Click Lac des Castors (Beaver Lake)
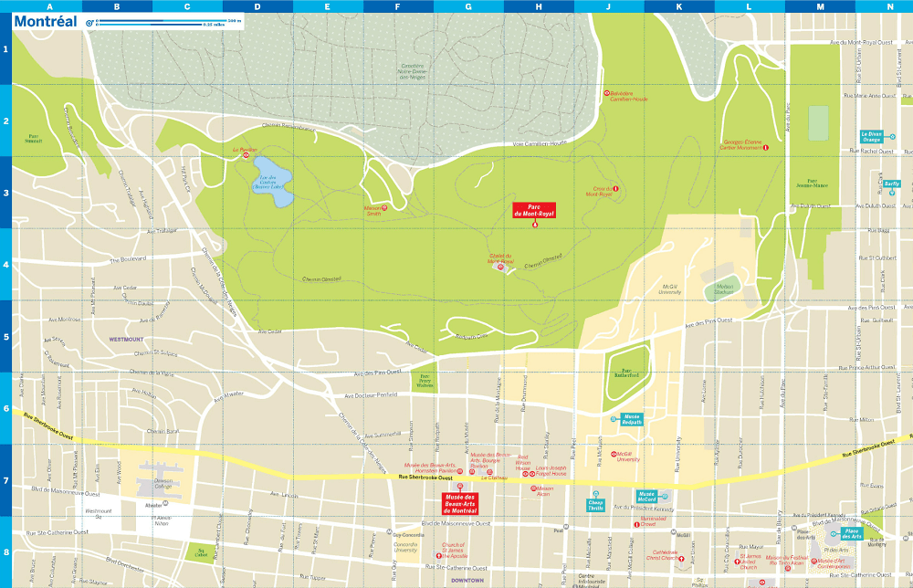This screenshot has height=588, width=913. (273, 190)
